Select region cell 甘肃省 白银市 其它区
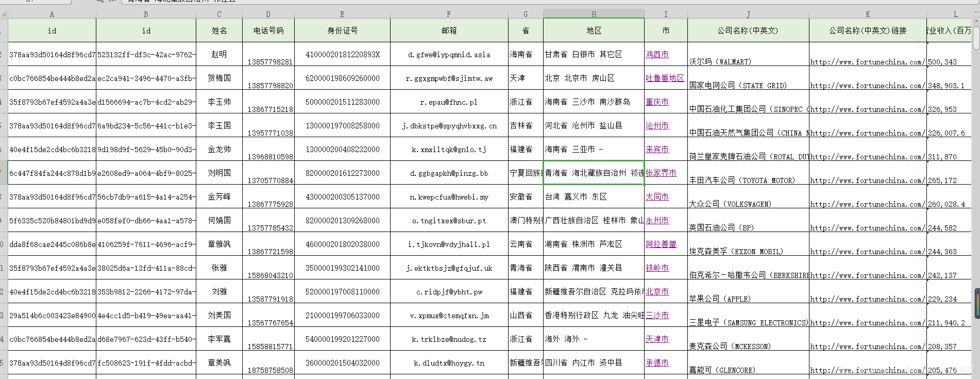The width and height of the screenshot is (980, 379). tap(594, 54)
